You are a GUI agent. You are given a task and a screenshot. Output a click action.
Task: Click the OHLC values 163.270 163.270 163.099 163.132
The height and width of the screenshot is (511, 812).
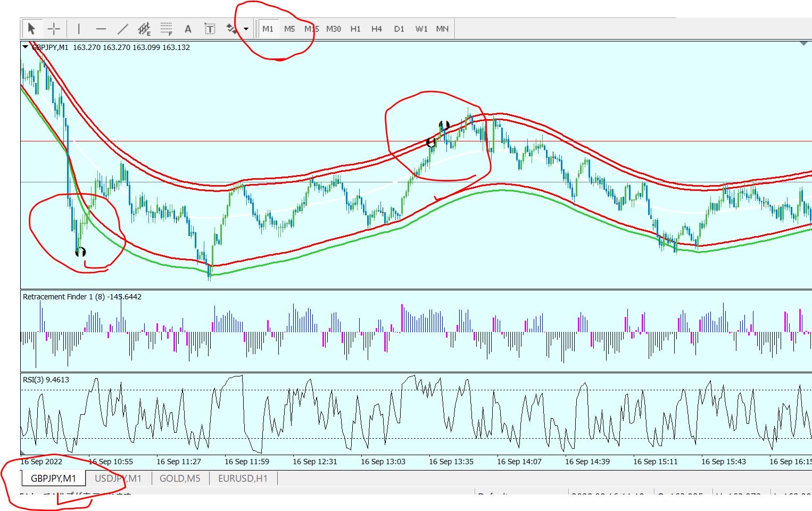coord(131,47)
